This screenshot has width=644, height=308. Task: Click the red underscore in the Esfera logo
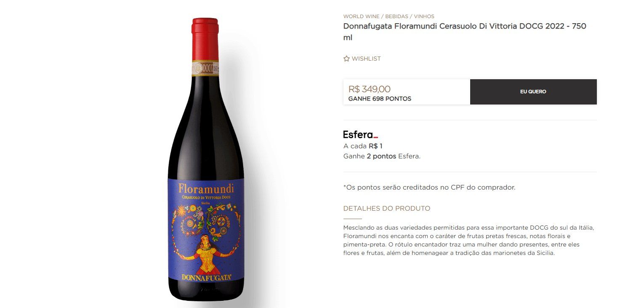pyautogui.click(x=375, y=137)
